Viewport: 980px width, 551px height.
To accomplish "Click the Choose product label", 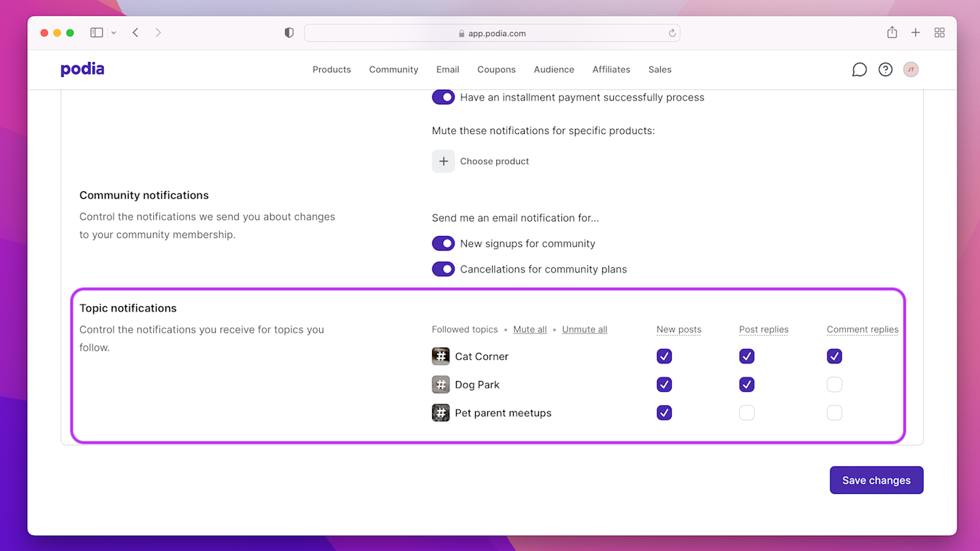I will pos(495,161).
